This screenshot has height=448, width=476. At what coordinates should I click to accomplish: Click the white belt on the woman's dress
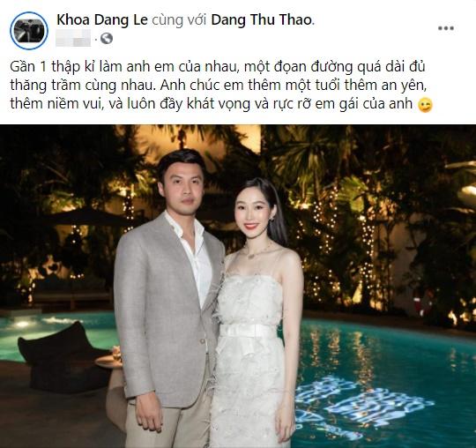pos(248,331)
